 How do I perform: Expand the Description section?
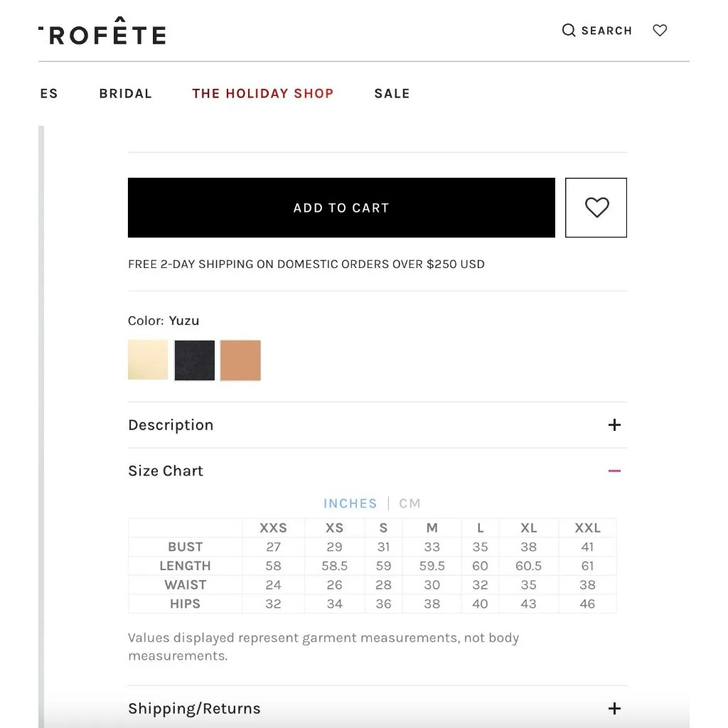pyautogui.click(x=171, y=425)
